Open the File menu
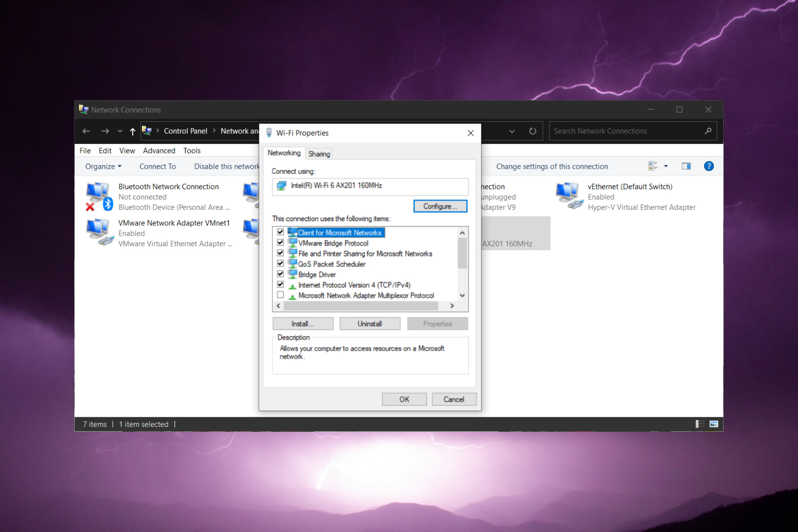798x532 pixels. pyautogui.click(x=85, y=150)
